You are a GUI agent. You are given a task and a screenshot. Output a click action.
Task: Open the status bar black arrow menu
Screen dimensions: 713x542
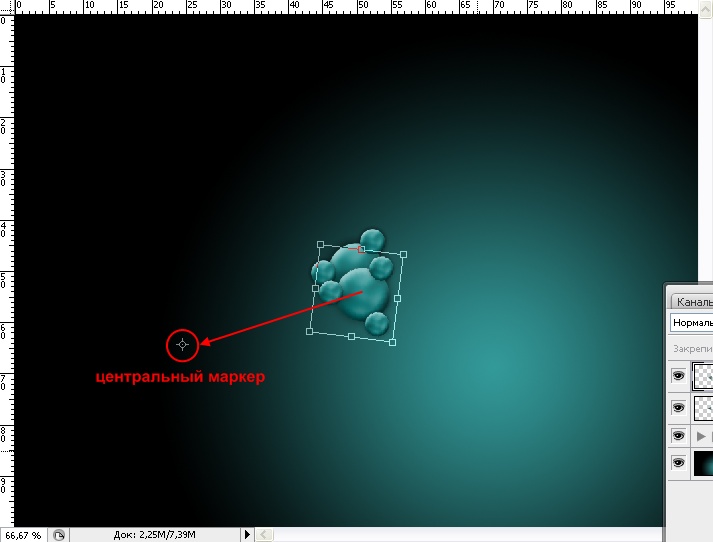247,534
